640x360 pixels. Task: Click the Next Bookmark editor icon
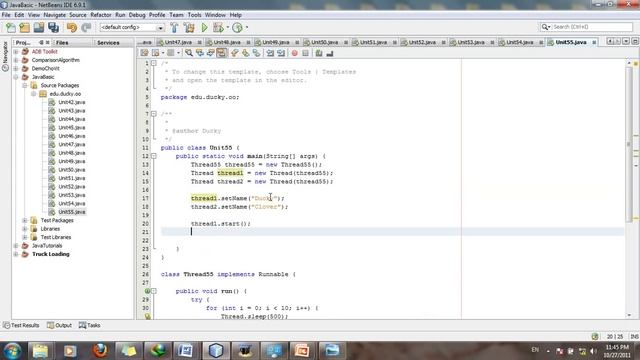[x=245, y=53]
